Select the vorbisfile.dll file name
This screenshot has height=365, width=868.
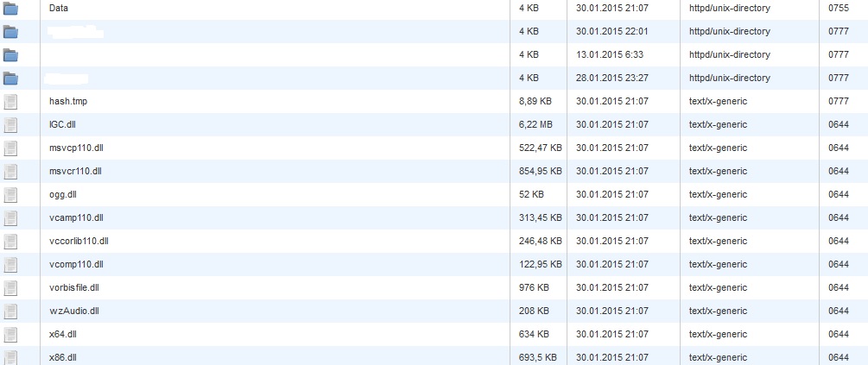[74, 287]
